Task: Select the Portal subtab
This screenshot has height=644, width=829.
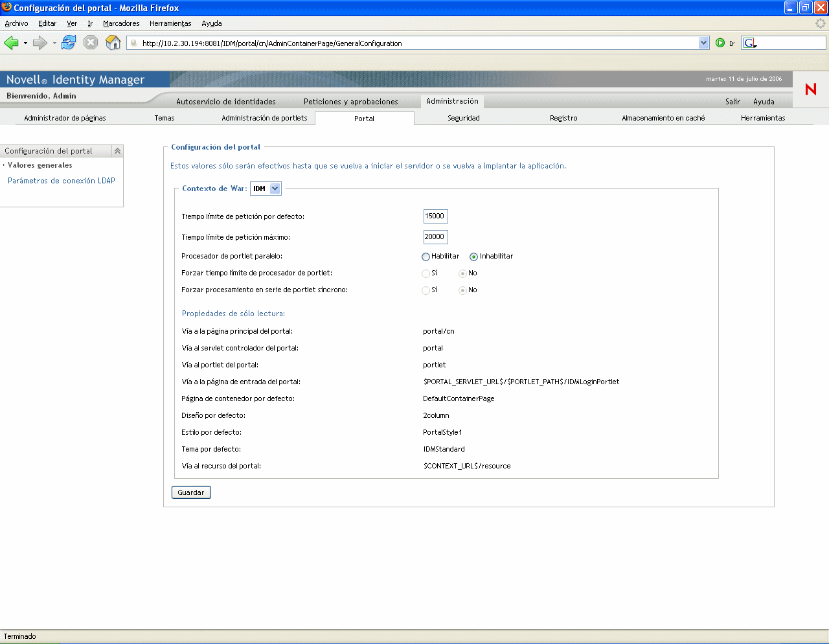Action: click(364, 119)
